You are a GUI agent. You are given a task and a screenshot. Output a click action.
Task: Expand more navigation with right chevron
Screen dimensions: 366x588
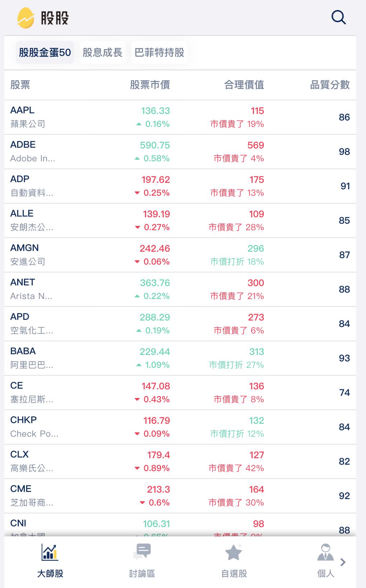343,562
